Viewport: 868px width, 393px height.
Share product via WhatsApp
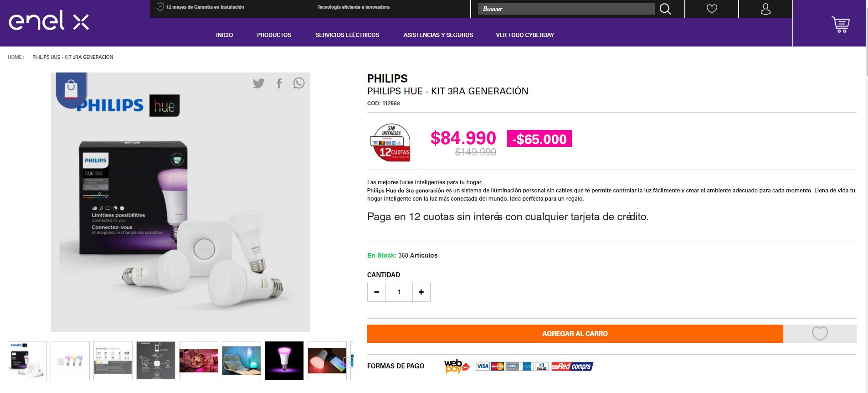coord(299,83)
